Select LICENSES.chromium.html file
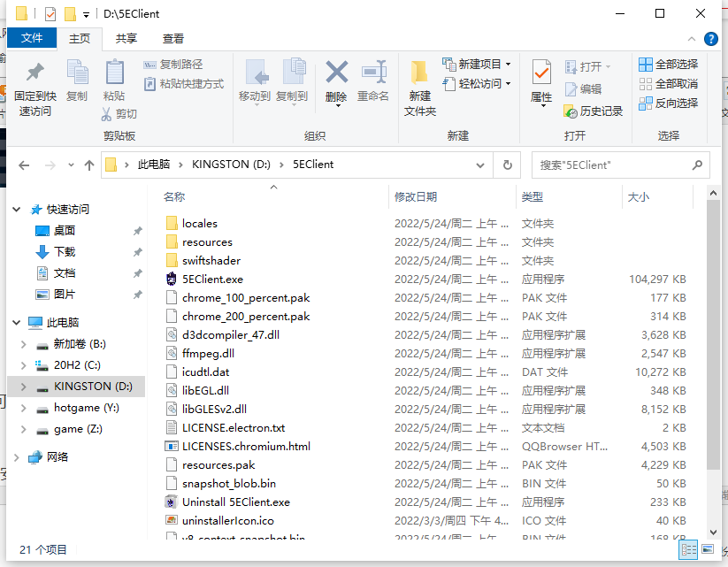 (x=246, y=447)
